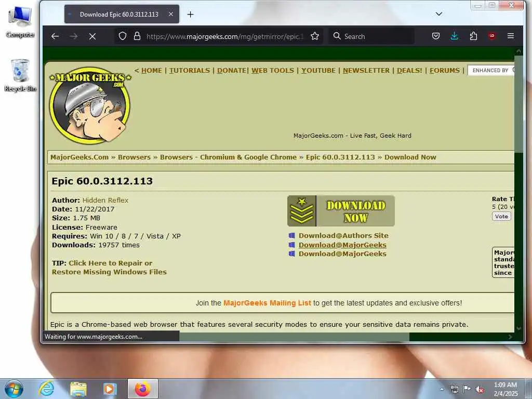Click the Action Center flag icon

tap(467, 389)
